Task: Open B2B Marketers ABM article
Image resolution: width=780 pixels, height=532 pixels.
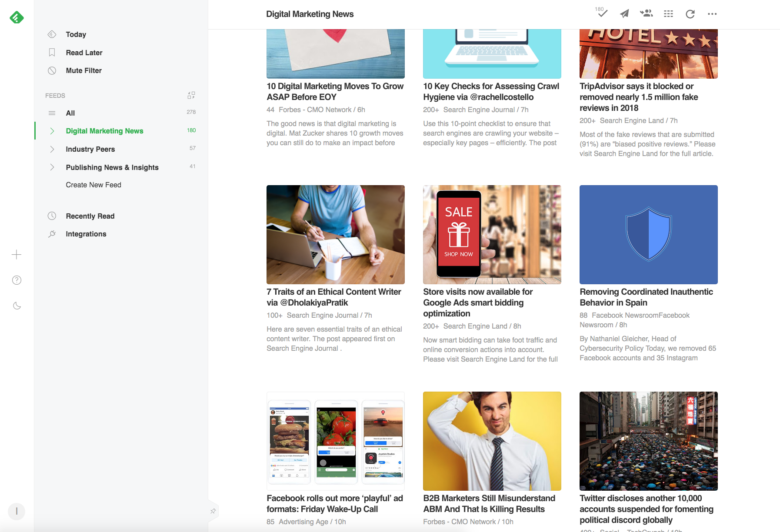Action: 489,504
